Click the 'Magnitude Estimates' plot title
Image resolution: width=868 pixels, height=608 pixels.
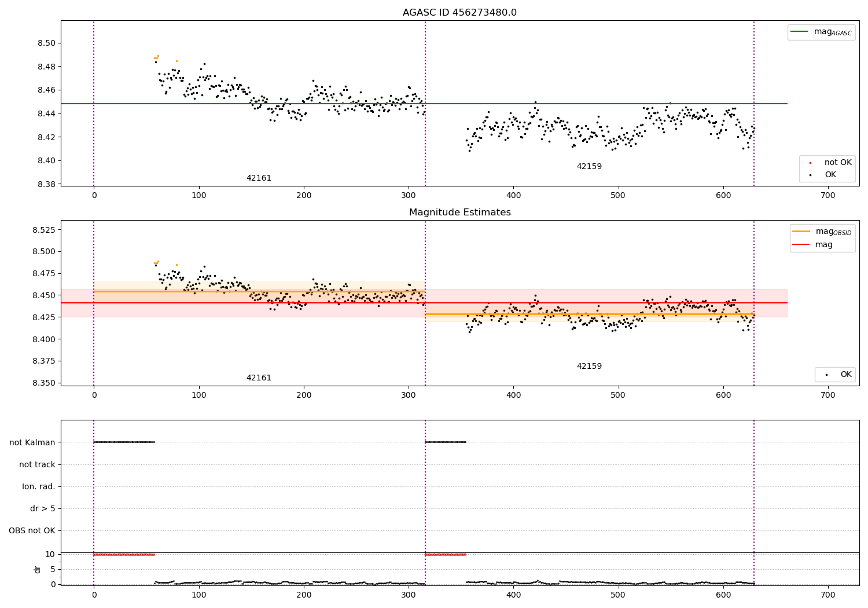point(460,213)
